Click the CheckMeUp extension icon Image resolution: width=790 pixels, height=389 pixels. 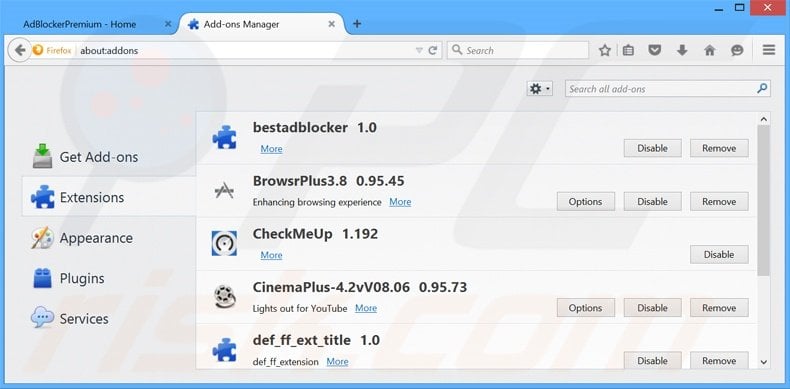224,243
